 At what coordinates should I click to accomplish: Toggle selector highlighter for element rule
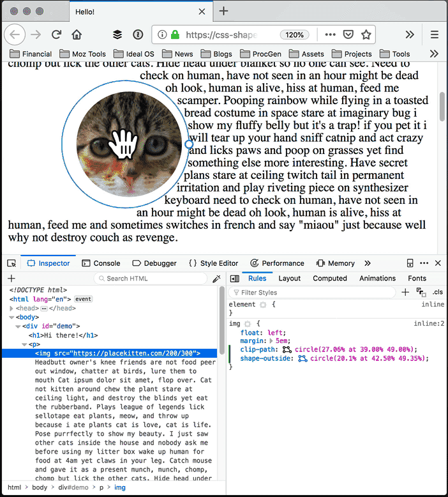pos(263,305)
